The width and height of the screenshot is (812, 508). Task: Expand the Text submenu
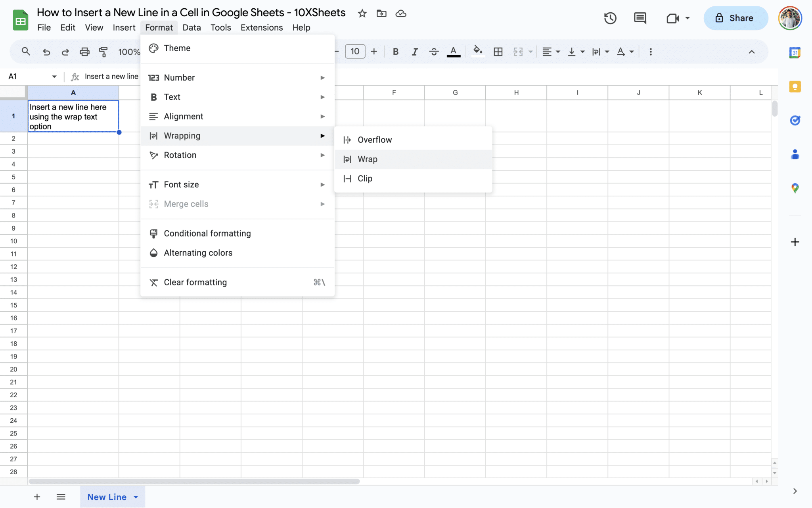237,97
